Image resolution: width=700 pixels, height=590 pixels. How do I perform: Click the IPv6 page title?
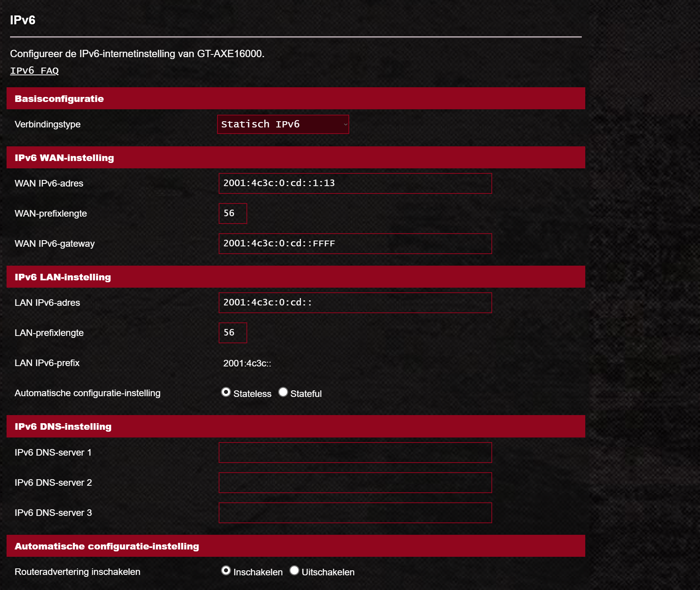coord(23,20)
